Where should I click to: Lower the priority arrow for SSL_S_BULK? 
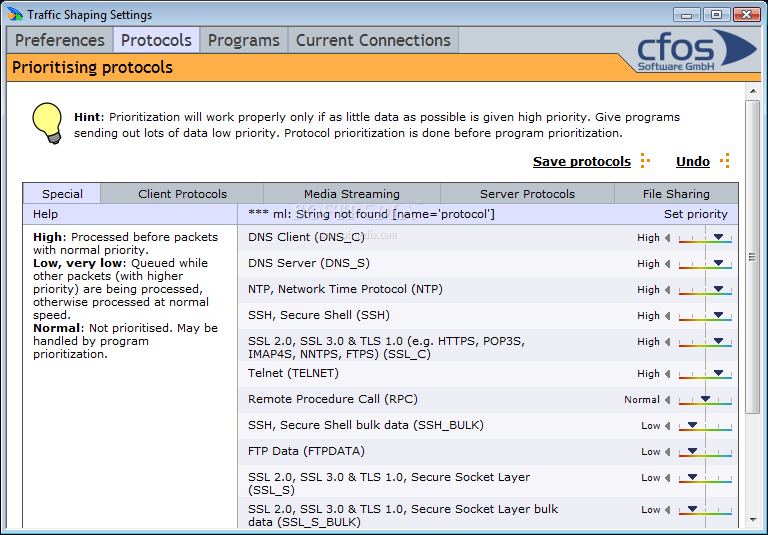pyautogui.click(x=668, y=510)
